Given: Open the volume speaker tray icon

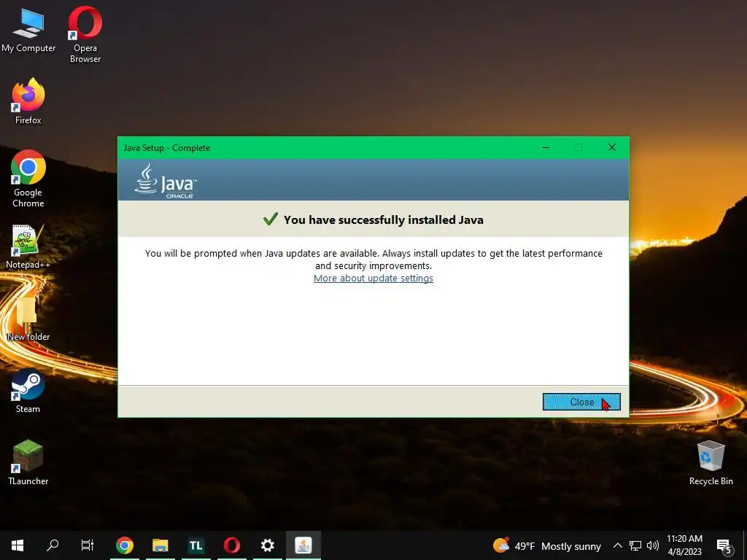Looking at the screenshot, I should pos(653,545).
